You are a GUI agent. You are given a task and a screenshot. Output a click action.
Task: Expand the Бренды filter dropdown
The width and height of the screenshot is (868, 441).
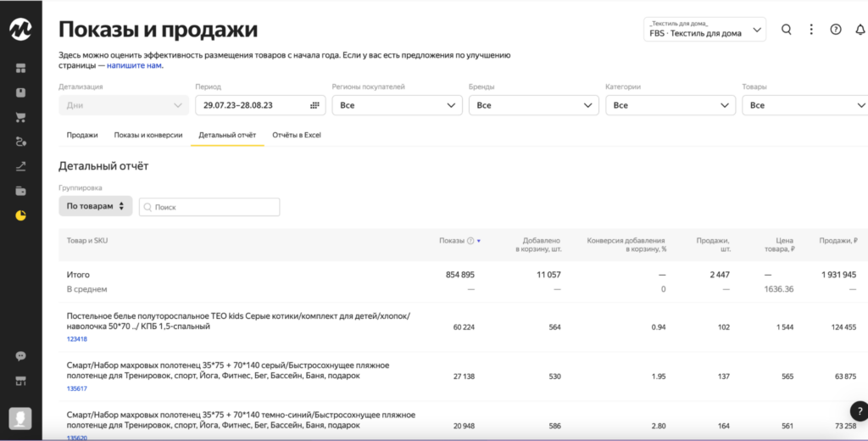coord(533,105)
